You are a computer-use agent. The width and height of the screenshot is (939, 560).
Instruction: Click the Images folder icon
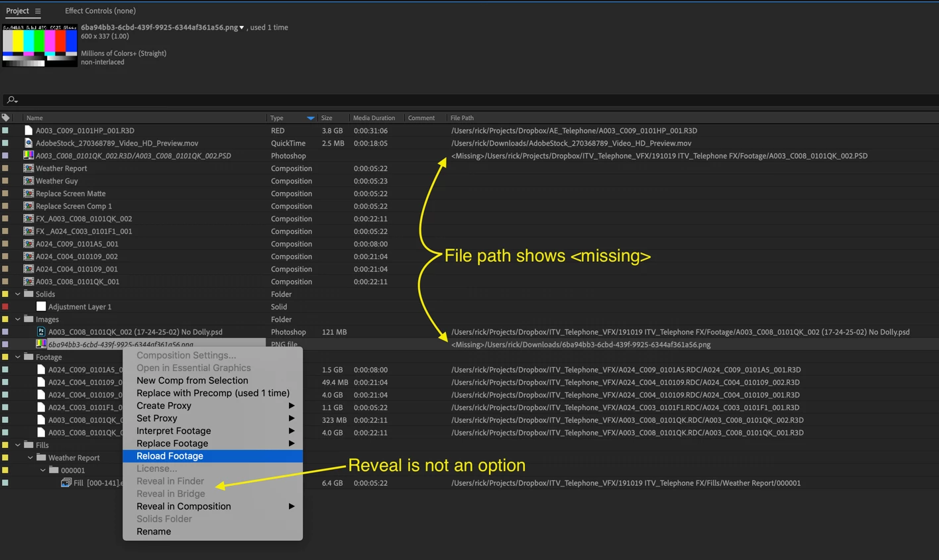point(28,319)
